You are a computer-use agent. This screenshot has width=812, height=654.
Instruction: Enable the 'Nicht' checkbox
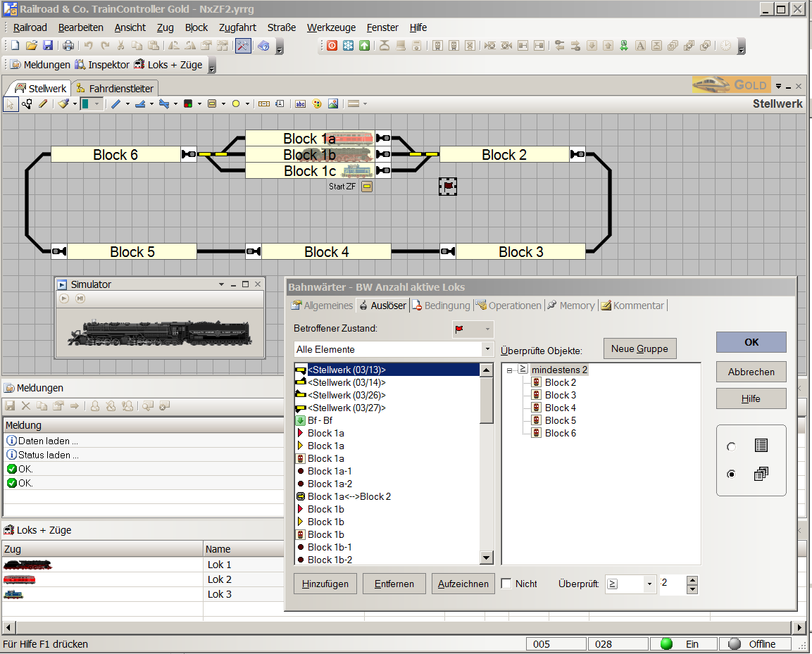(x=506, y=584)
